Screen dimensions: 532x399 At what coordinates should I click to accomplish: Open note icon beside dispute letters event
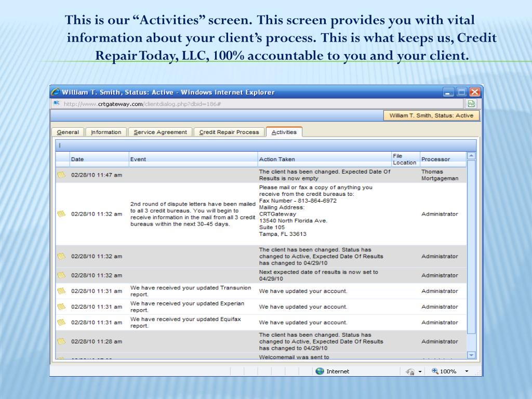61,214
